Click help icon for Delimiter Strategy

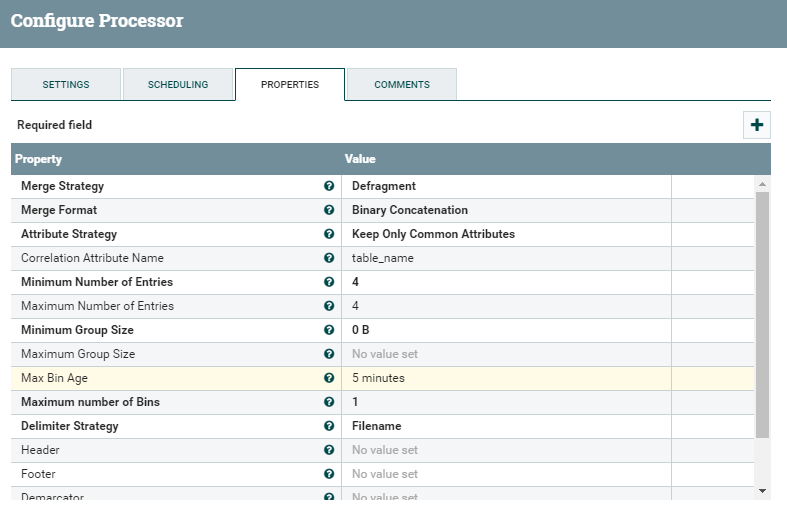pyautogui.click(x=329, y=426)
